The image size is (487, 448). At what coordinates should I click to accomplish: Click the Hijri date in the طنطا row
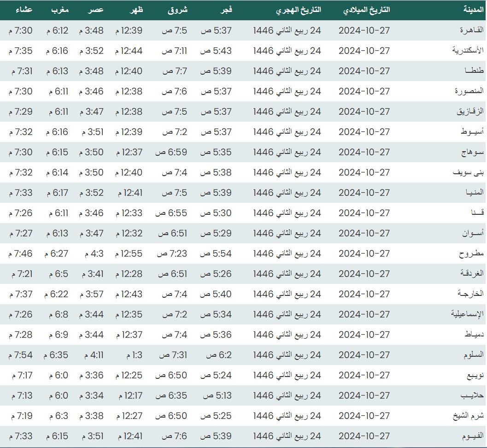[x=287, y=71]
